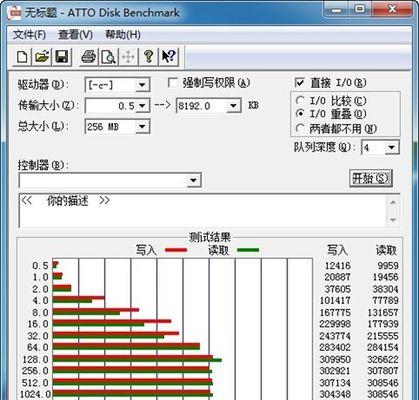419x400 pixels.
Task: Start the benchmark with 开始 button
Action: (x=371, y=178)
